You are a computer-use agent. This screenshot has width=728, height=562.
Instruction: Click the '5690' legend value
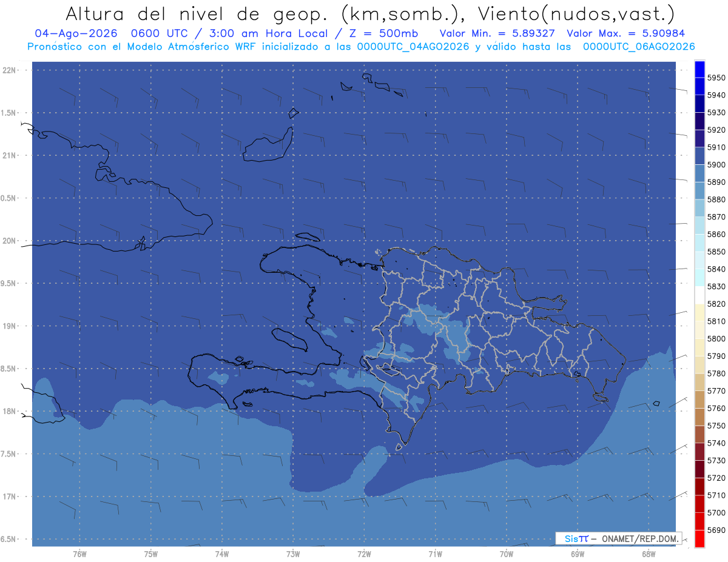716,530
